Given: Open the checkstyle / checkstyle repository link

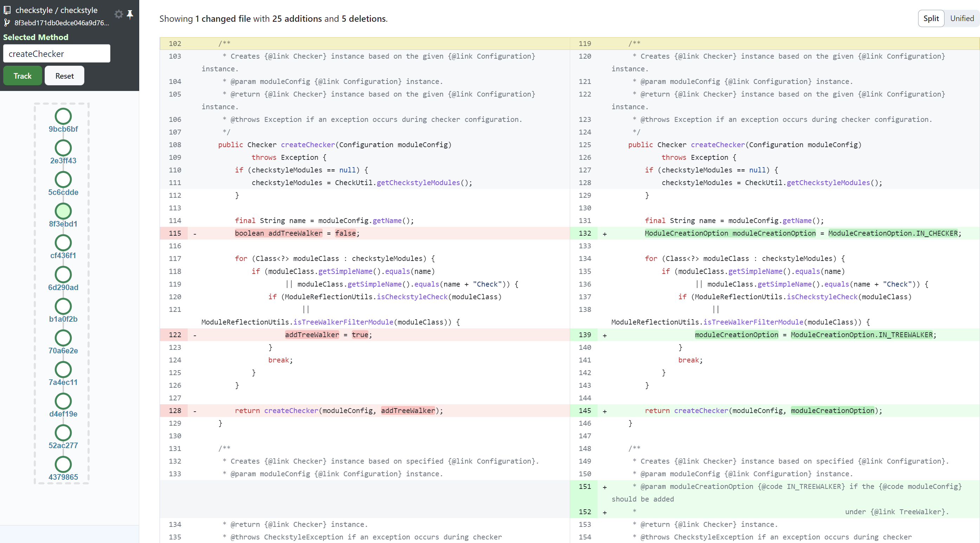Looking at the screenshot, I should click(56, 10).
